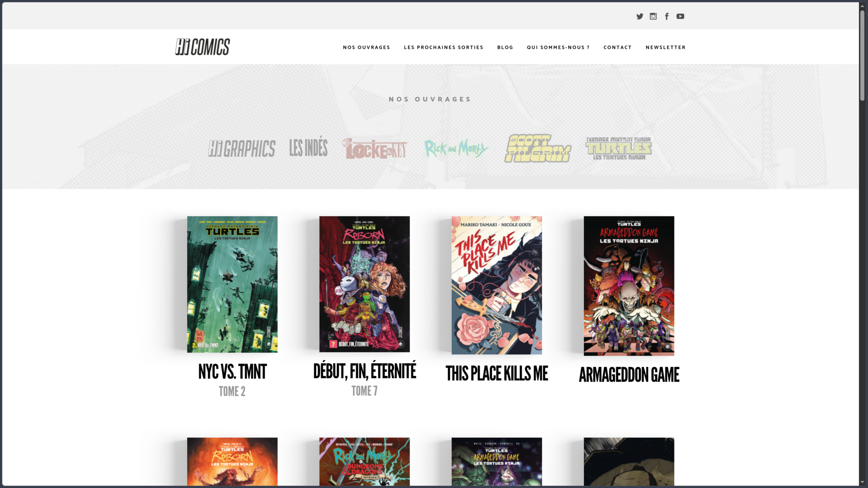868x488 pixels.
Task: Open the Facebook social icon
Action: point(667,16)
